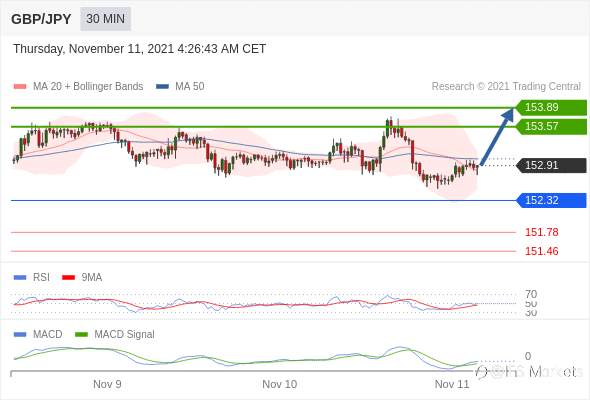The width and height of the screenshot is (590, 400).
Task: Click the RSI 70 axis value
Action: [531, 294]
